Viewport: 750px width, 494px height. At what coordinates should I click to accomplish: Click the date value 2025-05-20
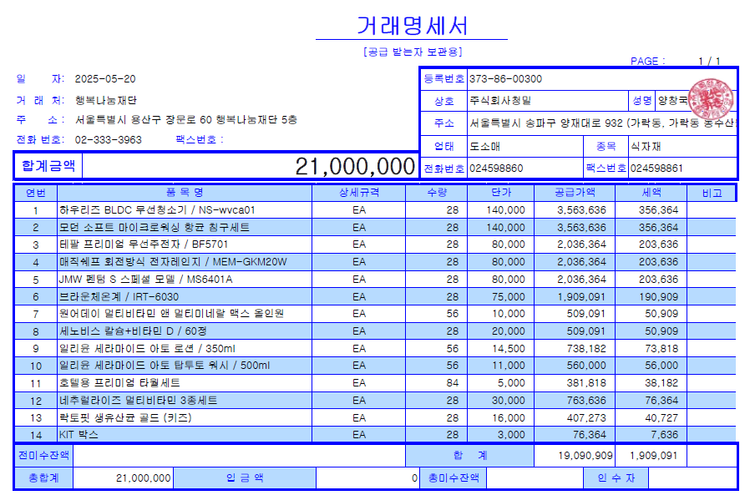tap(105, 78)
